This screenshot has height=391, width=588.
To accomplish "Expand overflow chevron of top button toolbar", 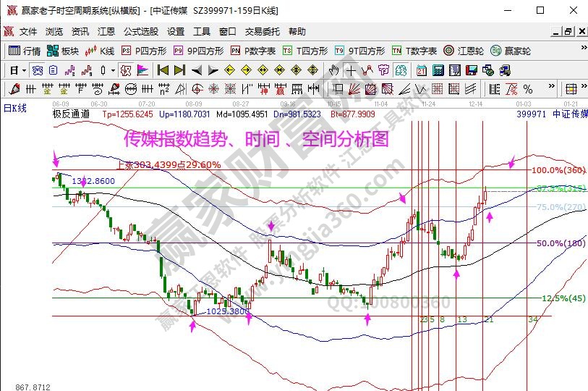I will point(584,48).
